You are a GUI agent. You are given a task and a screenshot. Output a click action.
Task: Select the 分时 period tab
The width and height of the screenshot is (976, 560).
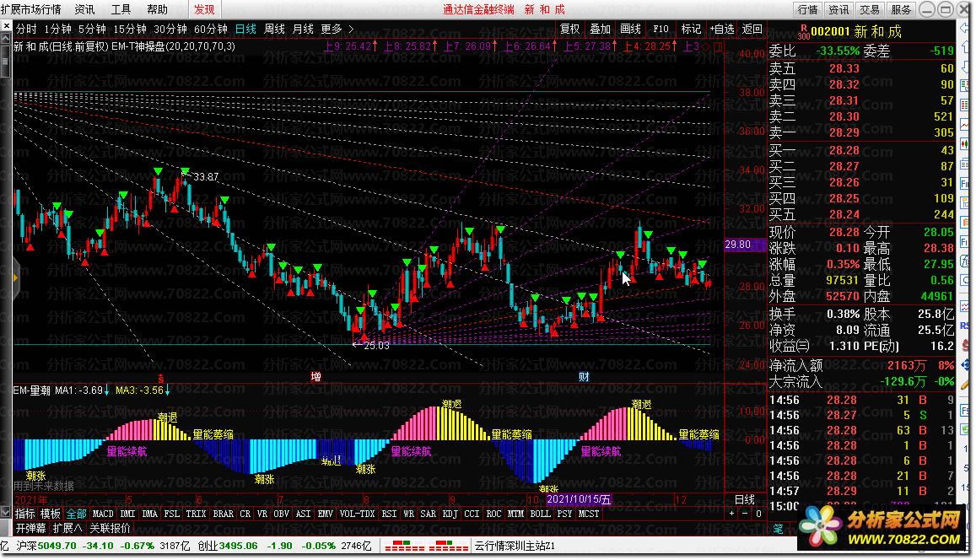(26, 29)
